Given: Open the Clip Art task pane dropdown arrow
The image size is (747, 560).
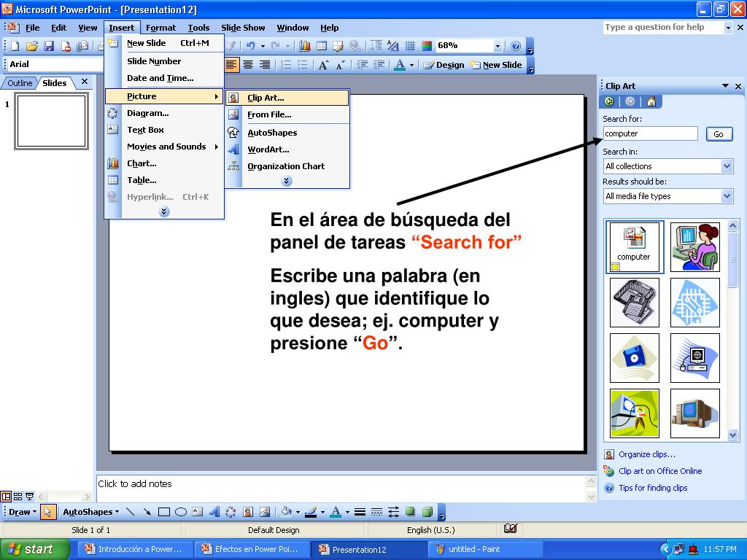Looking at the screenshot, I should (725, 86).
